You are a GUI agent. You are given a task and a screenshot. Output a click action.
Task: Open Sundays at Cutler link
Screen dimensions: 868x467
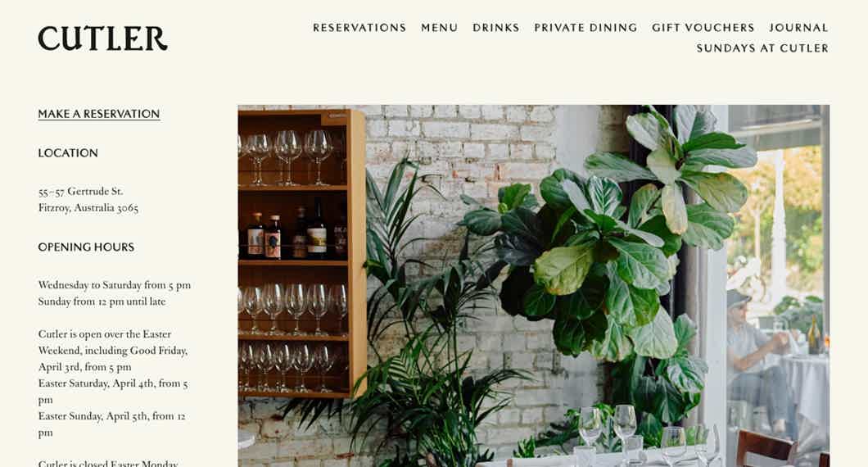tap(762, 48)
